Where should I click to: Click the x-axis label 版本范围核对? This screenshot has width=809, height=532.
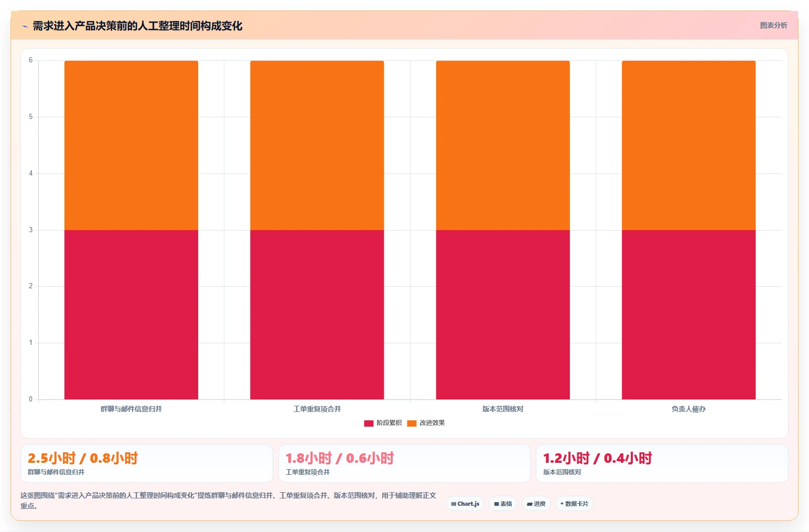tap(503, 409)
